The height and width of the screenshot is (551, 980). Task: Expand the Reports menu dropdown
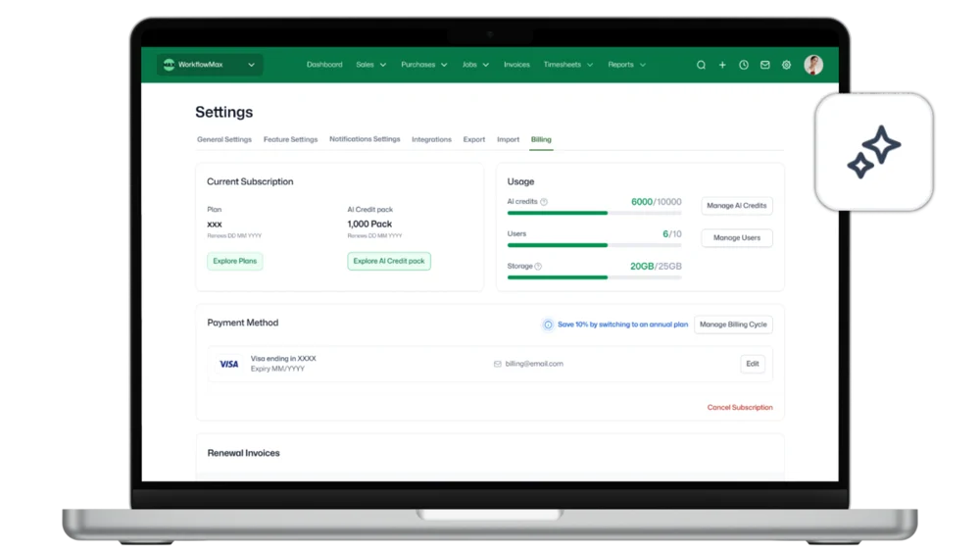coord(627,65)
